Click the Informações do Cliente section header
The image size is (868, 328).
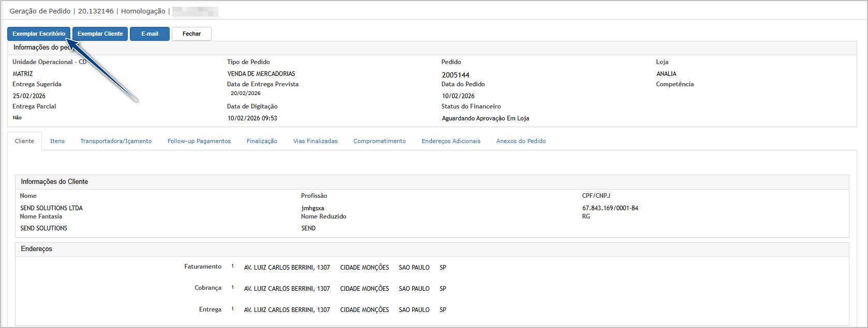(x=54, y=182)
